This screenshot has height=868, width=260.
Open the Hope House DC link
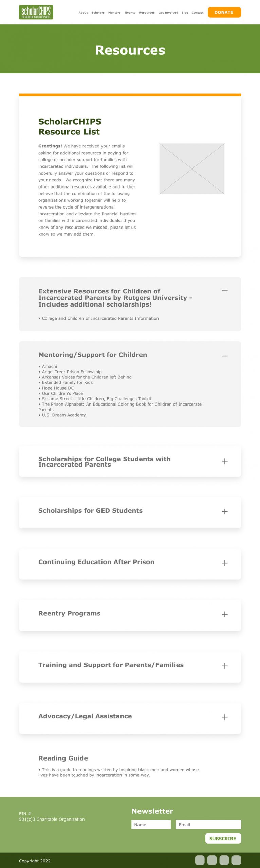click(58, 388)
